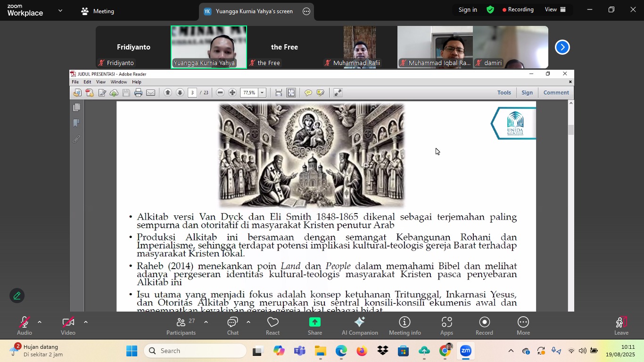Select the highlight text tool
The height and width of the screenshot is (362, 644).
pyautogui.click(x=321, y=93)
